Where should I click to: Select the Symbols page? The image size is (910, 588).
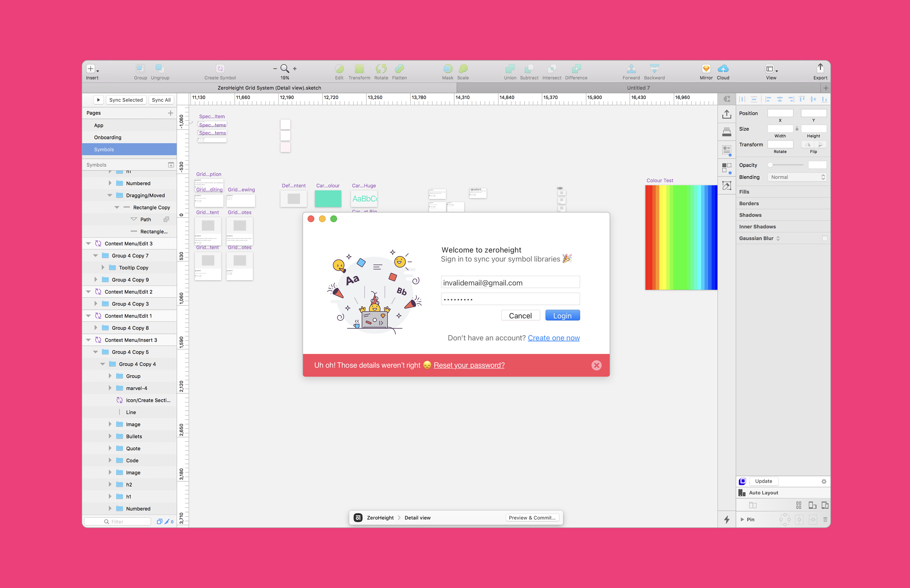[x=130, y=150]
